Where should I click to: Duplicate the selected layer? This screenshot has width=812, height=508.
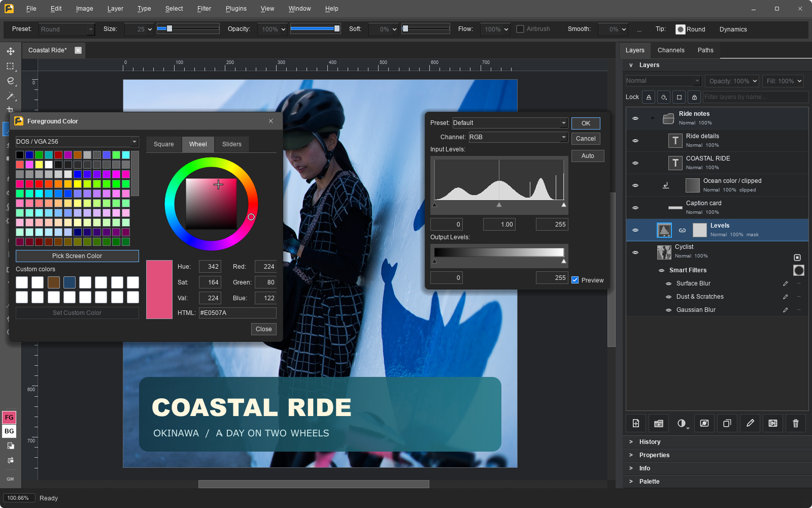click(727, 423)
